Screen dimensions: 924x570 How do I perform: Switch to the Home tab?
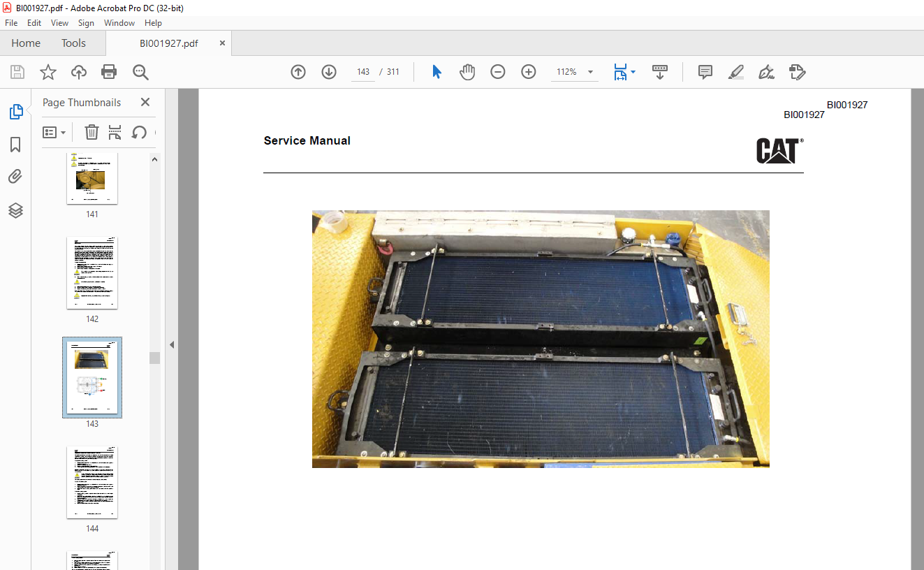26,43
